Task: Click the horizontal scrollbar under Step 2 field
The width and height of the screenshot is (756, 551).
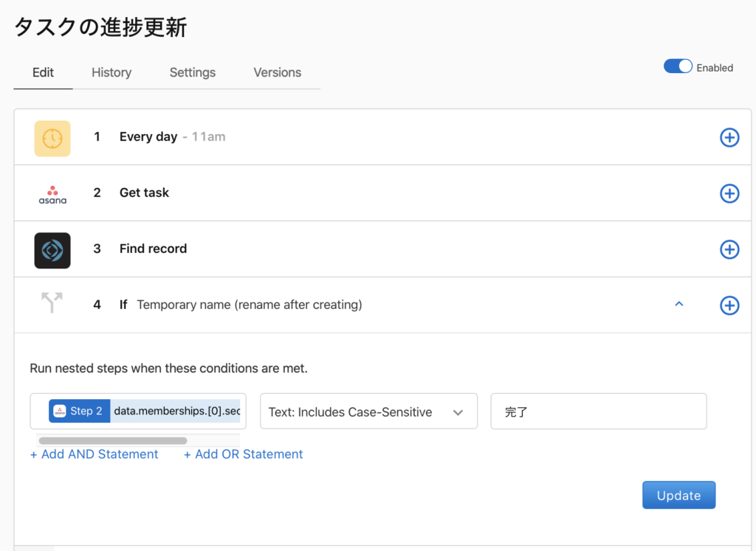Action: (112, 441)
